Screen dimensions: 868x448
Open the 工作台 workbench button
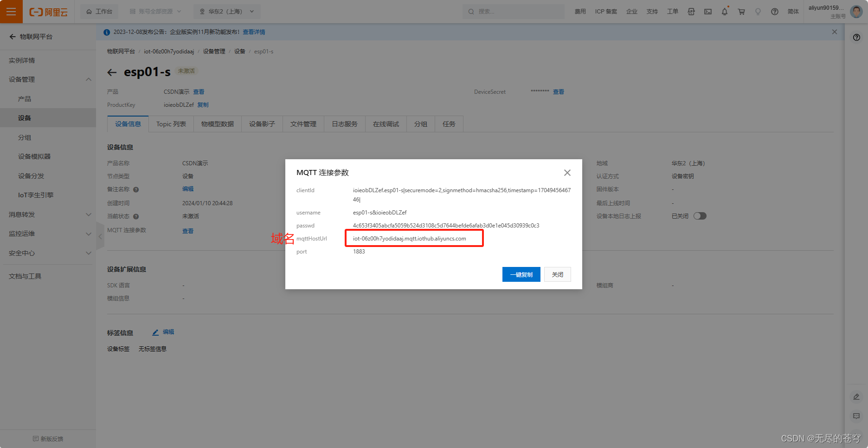tap(99, 12)
